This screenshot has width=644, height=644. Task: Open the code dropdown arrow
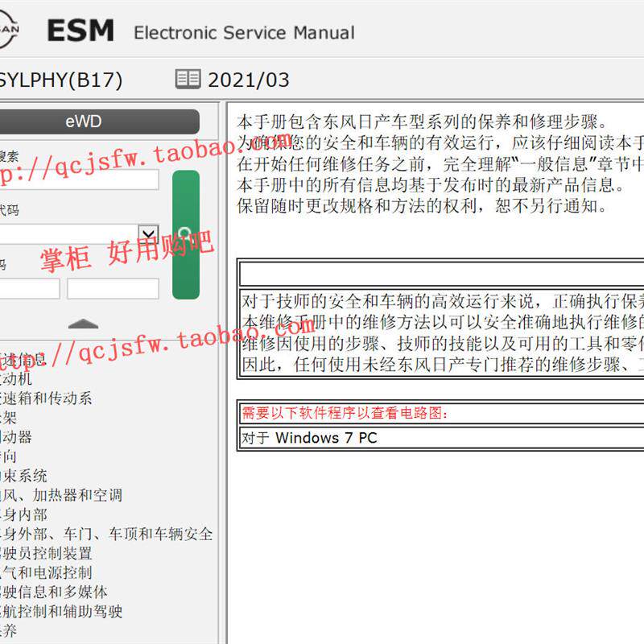[148, 234]
